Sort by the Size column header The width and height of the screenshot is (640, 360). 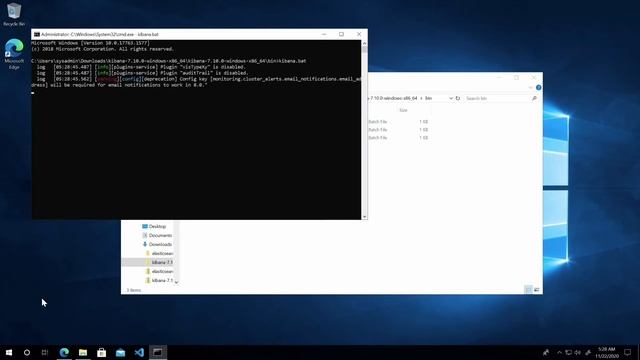pos(403,110)
